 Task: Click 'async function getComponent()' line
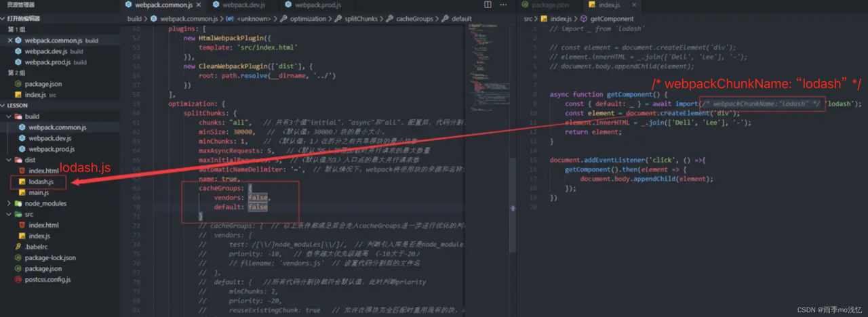(x=609, y=94)
